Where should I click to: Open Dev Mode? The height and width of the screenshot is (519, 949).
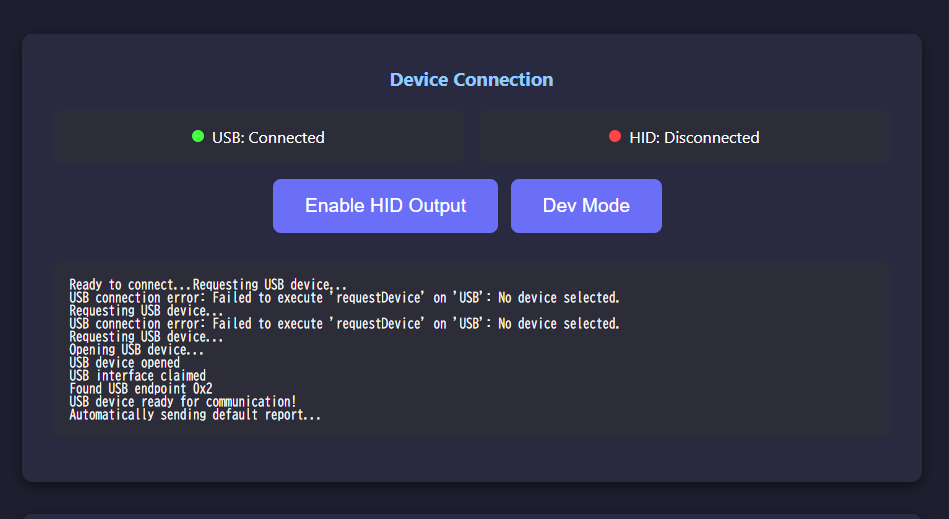(x=586, y=206)
